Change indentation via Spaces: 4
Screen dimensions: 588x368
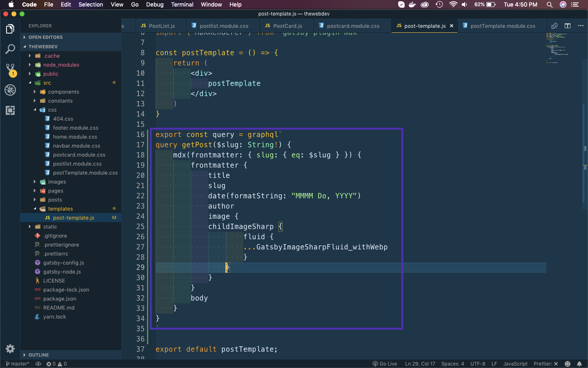click(452, 364)
